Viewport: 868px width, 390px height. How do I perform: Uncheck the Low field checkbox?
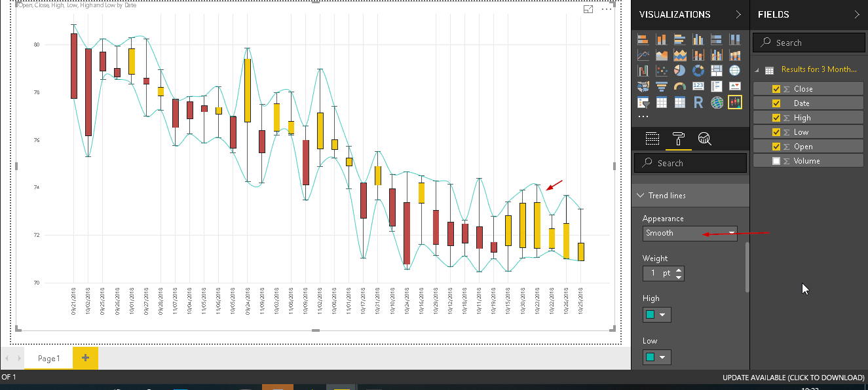776,132
